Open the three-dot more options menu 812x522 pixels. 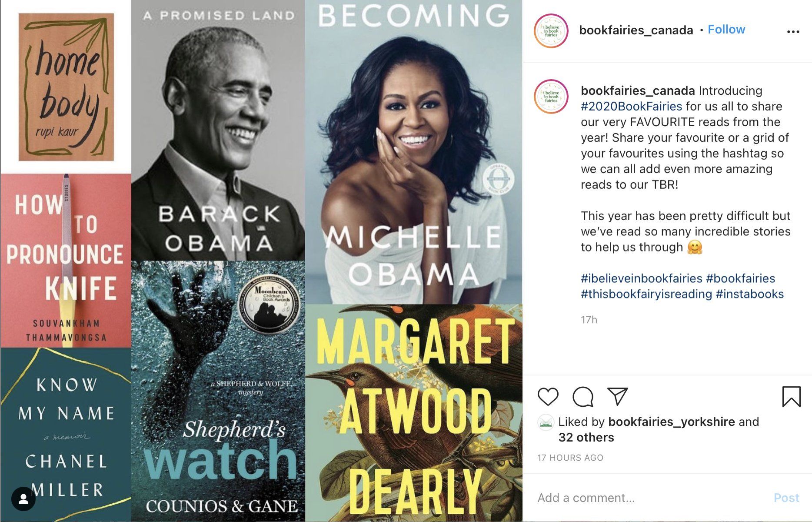pyautogui.click(x=793, y=31)
